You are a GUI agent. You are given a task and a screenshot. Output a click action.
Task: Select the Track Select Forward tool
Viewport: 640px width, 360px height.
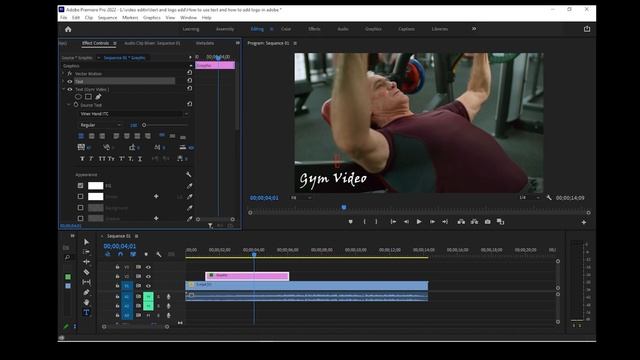point(87,252)
